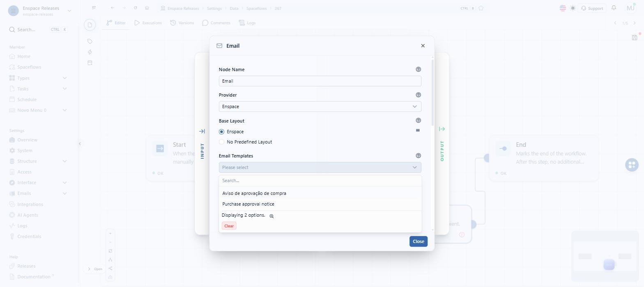The width and height of the screenshot is (644, 287).
Task: Click the help icon beside Node Name
Action: coord(419,69)
